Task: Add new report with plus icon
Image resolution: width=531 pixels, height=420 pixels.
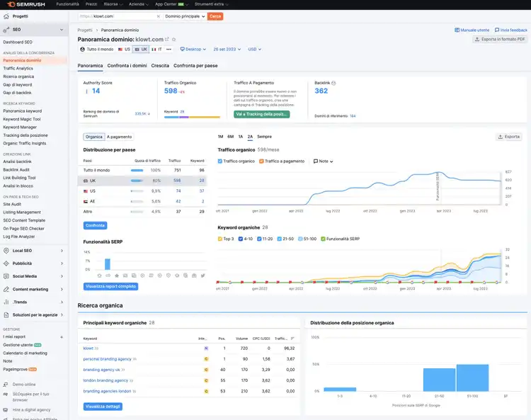Action: pos(62,337)
